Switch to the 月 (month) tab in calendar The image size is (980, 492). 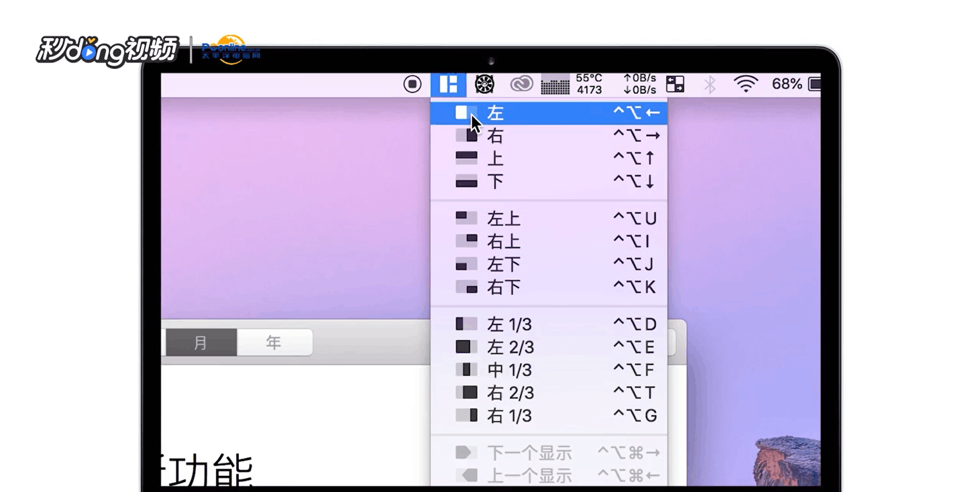coord(201,343)
